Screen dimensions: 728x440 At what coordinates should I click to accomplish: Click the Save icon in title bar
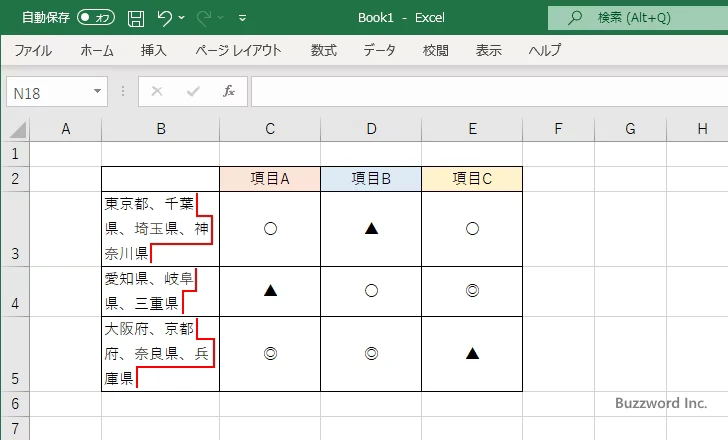click(136, 17)
